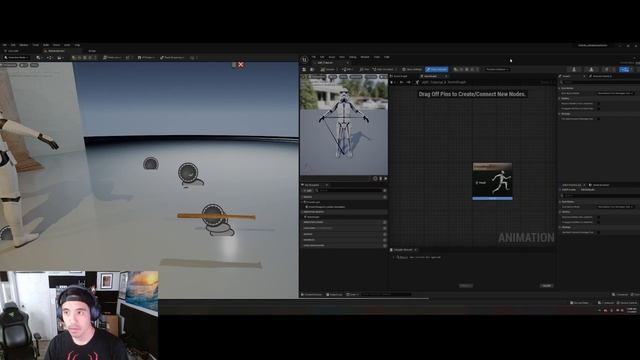This screenshot has height=360, width=640.
Task: Toggle third checkbox in lower preview editor
Action: tap(599, 232)
